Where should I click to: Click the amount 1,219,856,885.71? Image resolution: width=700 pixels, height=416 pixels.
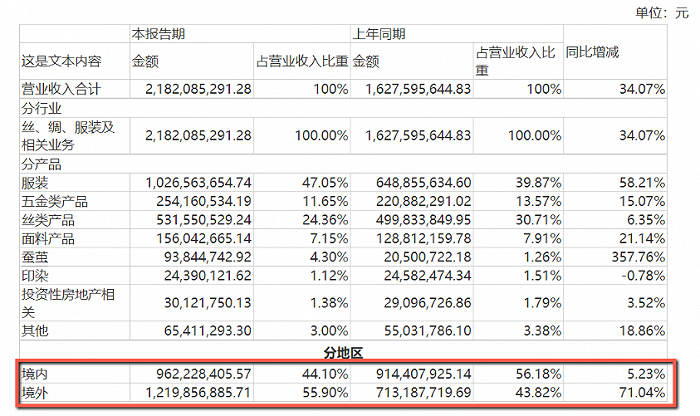[199, 393]
